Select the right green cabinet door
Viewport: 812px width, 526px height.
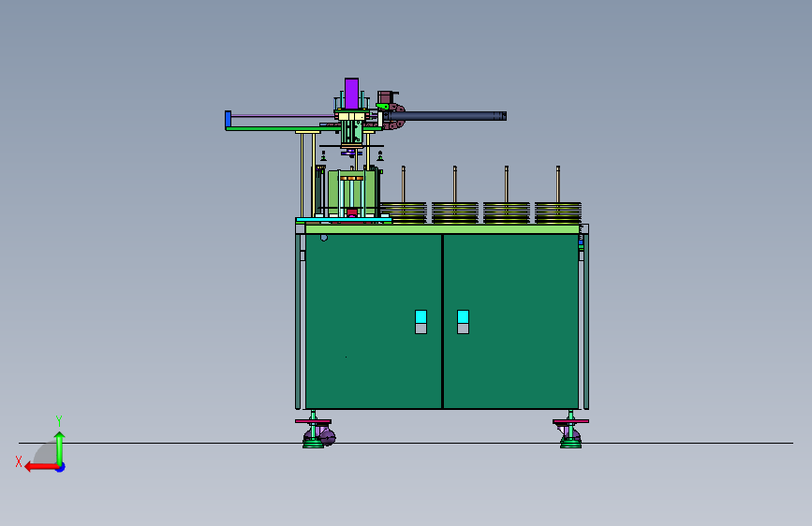pos(510,322)
